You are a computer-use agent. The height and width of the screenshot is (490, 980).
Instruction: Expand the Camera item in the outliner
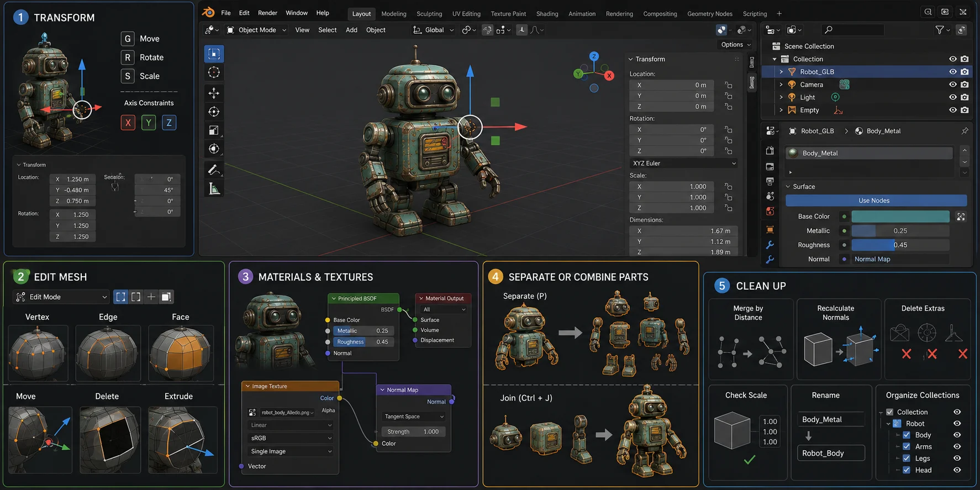[x=781, y=85]
